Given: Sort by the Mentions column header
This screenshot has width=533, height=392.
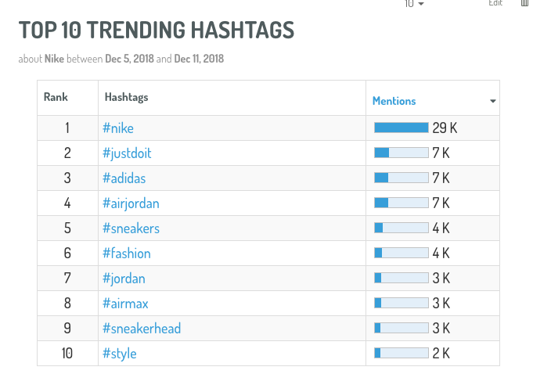Looking at the screenshot, I should (394, 101).
